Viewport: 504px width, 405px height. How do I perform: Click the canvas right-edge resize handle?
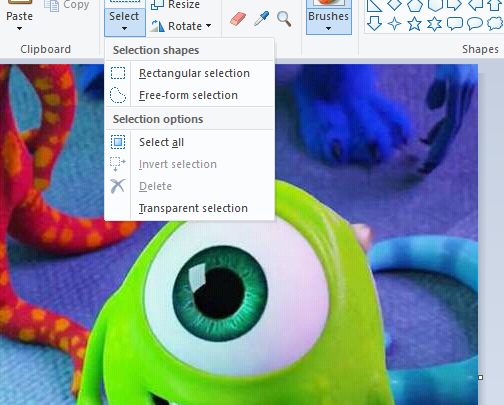(x=481, y=378)
